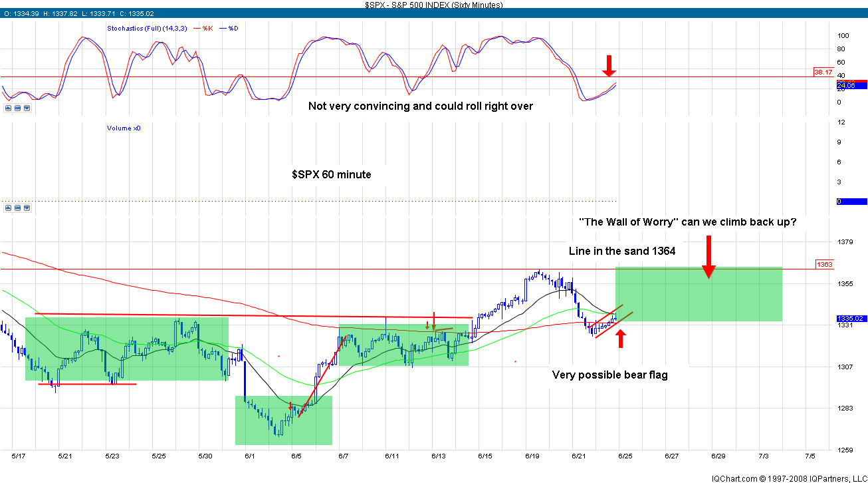Click the red down arrow above the stochastics line
This screenshot has width=868, height=483.
click(x=609, y=65)
